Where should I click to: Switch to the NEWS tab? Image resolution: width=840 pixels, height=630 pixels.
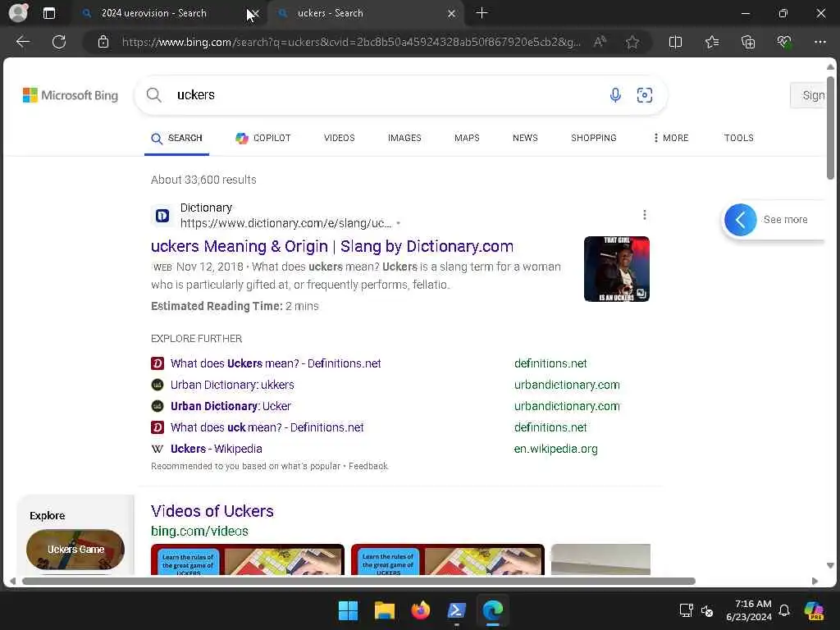pyautogui.click(x=525, y=138)
